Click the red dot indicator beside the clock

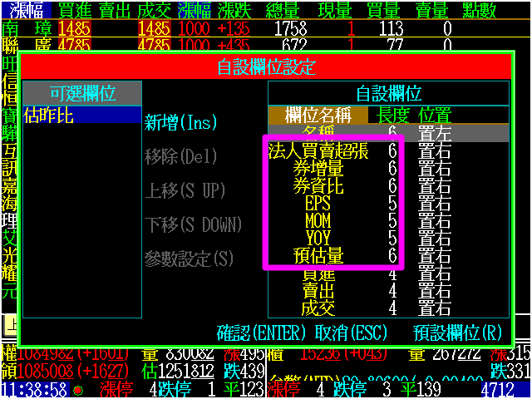(x=77, y=390)
